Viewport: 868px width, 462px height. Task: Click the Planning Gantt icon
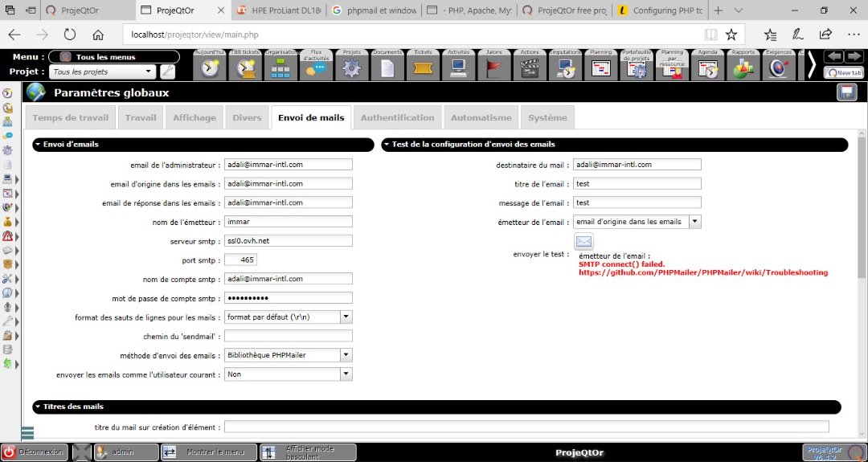pos(601,68)
